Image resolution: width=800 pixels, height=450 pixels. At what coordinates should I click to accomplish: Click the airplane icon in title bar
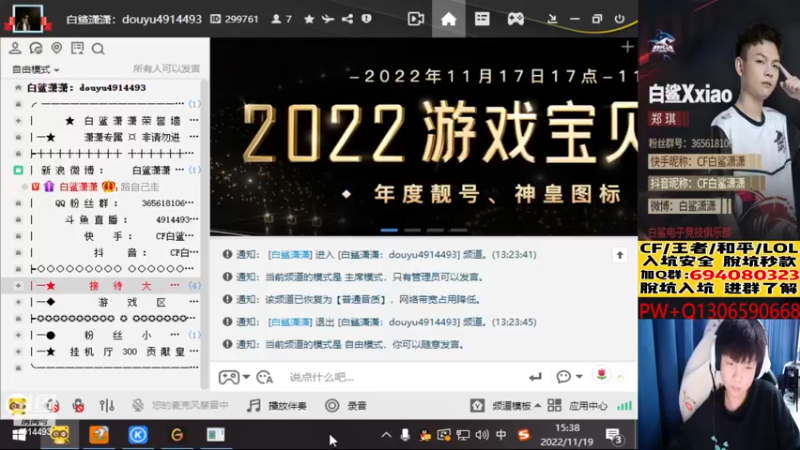point(328,19)
